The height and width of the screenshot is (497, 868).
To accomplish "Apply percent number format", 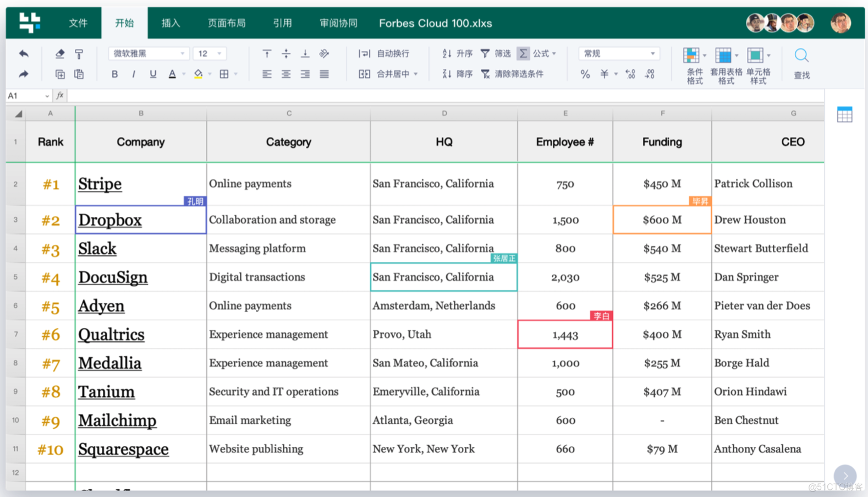I will click(x=585, y=74).
